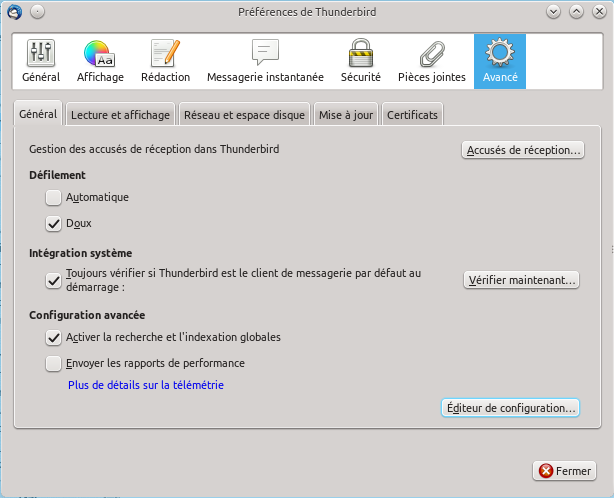Image resolution: width=614 pixels, height=498 pixels.
Task: Open the Sécurité padlock category
Action: [x=360, y=61]
